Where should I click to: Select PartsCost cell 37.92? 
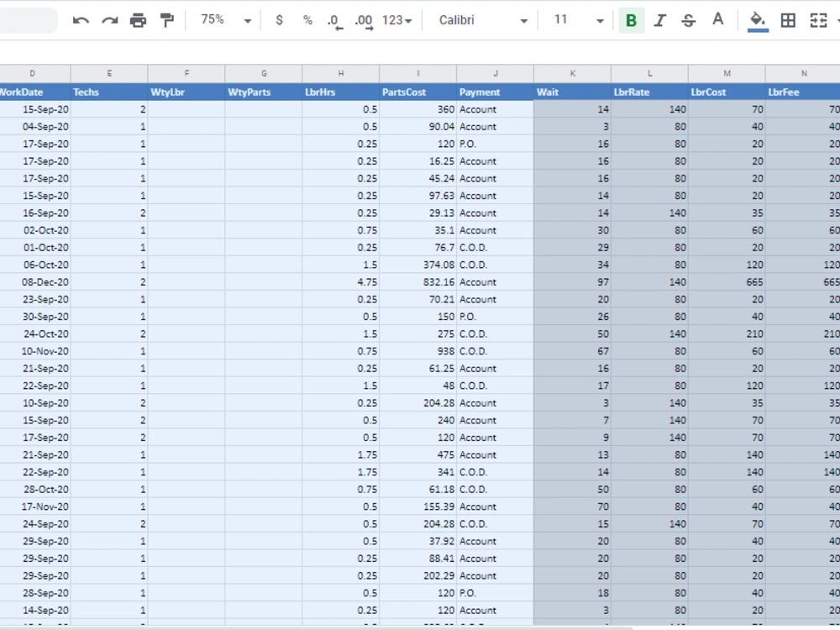(x=417, y=541)
